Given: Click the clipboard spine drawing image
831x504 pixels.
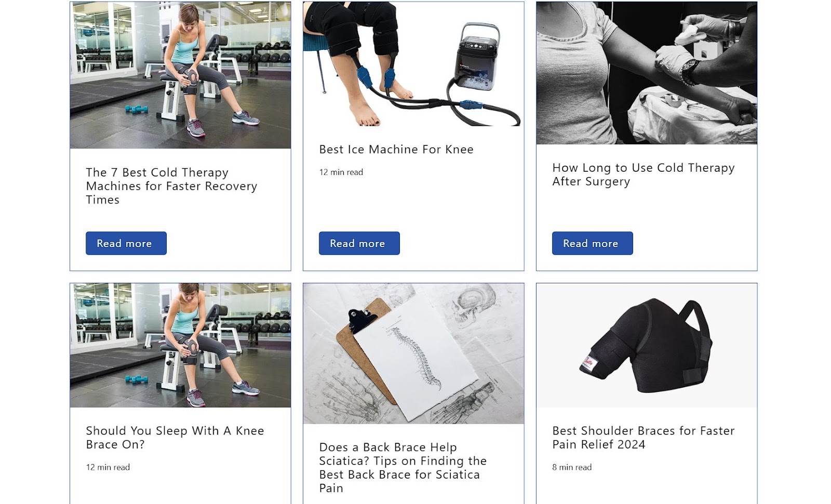Looking at the screenshot, I should [x=413, y=353].
